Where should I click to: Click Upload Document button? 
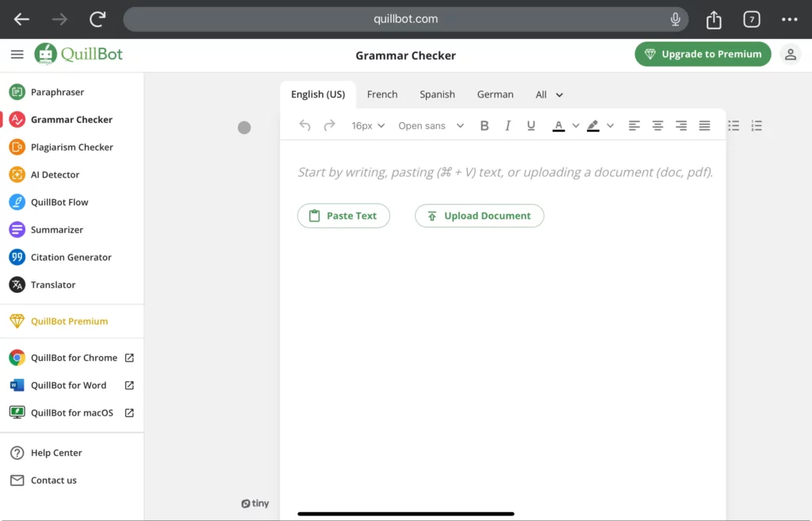tap(479, 216)
